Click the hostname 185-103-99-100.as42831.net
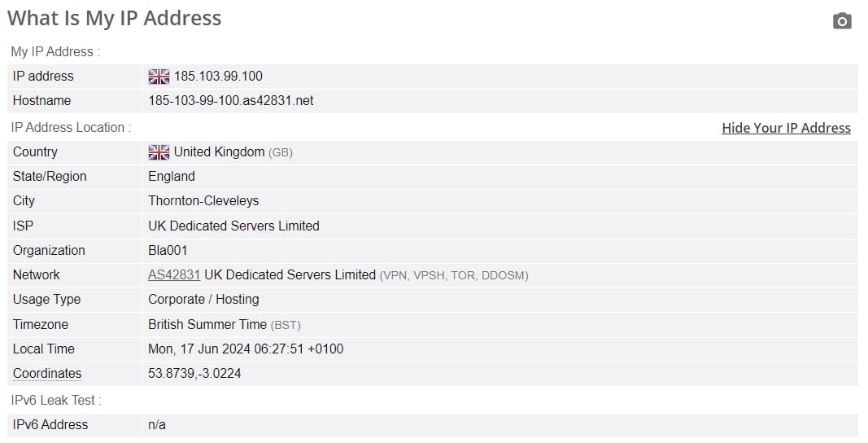 pyautogui.click(x=231, y=101)
